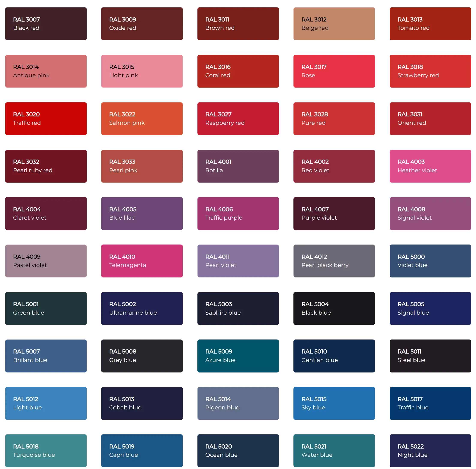Select the RAL 3027 Raspberry red swatch
476x469 pixels.
(238, 118)
